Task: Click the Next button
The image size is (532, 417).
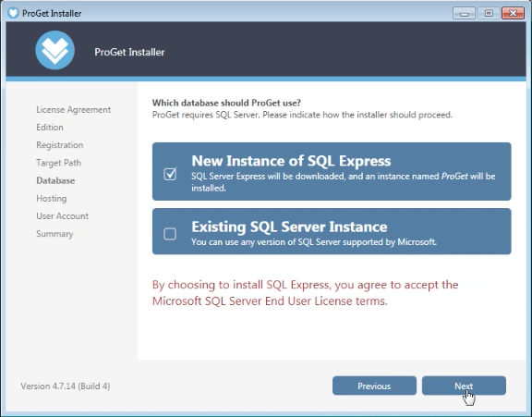Action: click(464, 386)
